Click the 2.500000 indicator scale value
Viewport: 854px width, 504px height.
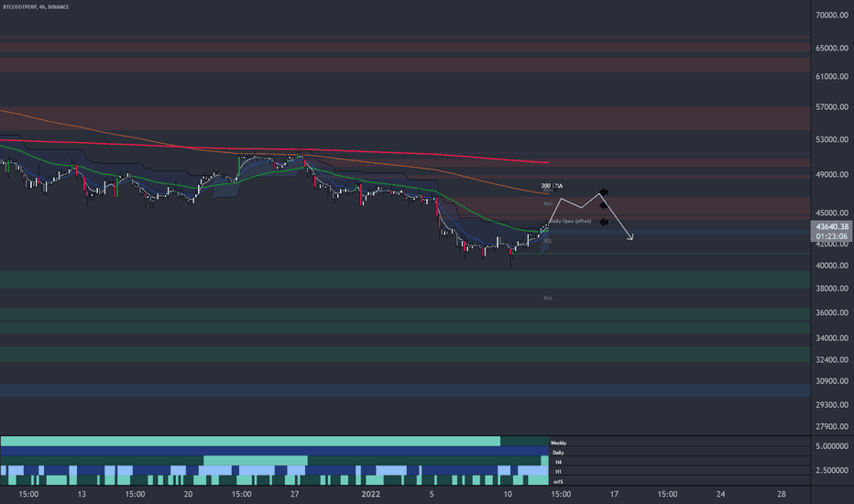click(832, 470)
